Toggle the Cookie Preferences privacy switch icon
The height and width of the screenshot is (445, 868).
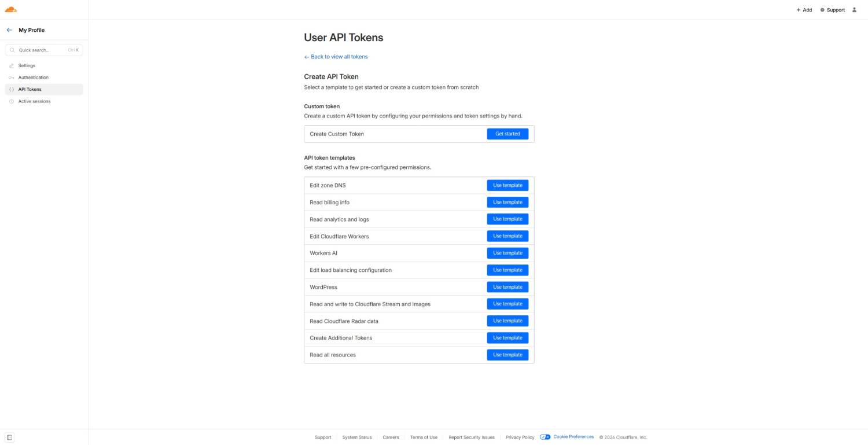point(545,437)
